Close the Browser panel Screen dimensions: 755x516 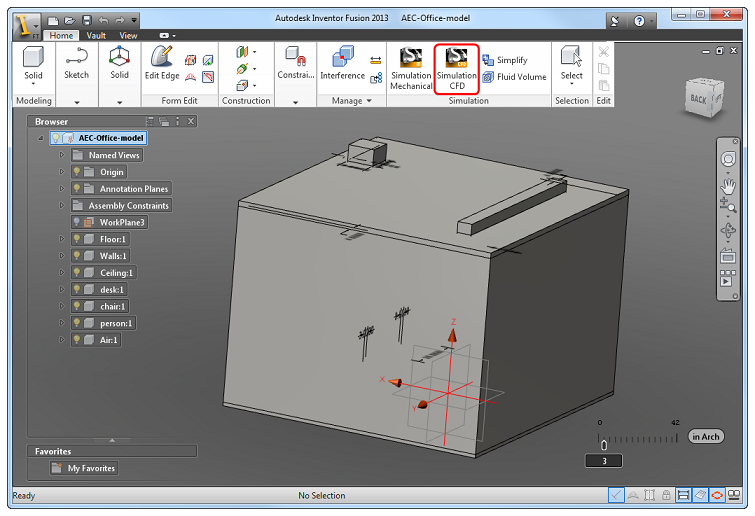[191, 121]
